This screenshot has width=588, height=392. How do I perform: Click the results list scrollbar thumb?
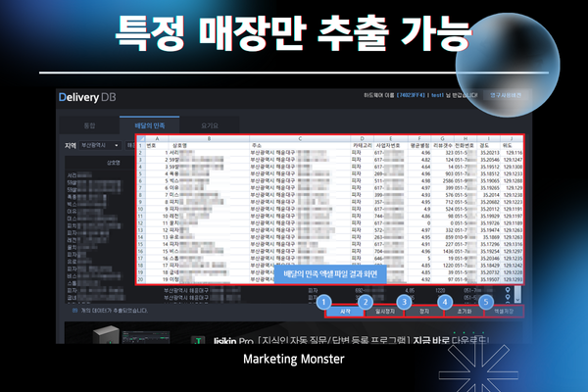(517, 291)
